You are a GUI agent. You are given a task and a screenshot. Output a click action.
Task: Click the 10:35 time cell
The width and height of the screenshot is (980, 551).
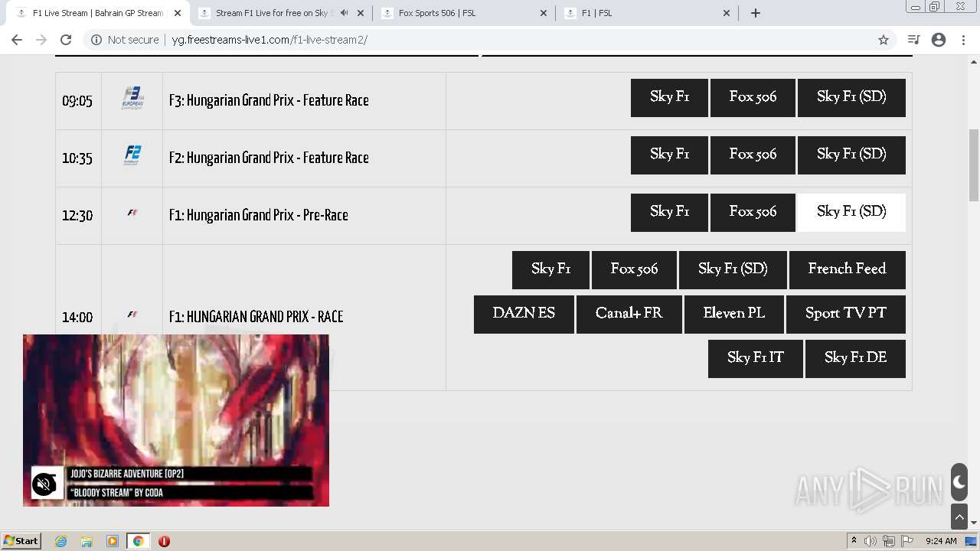point(77,158)
